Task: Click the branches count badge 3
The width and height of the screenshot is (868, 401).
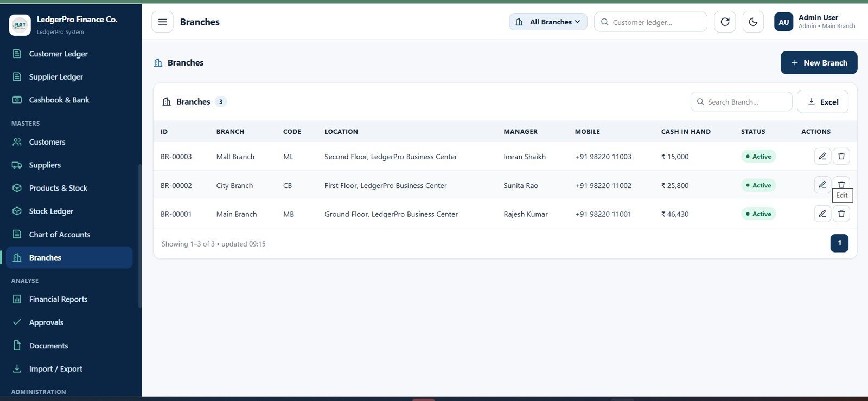Action: pos(221,102)
